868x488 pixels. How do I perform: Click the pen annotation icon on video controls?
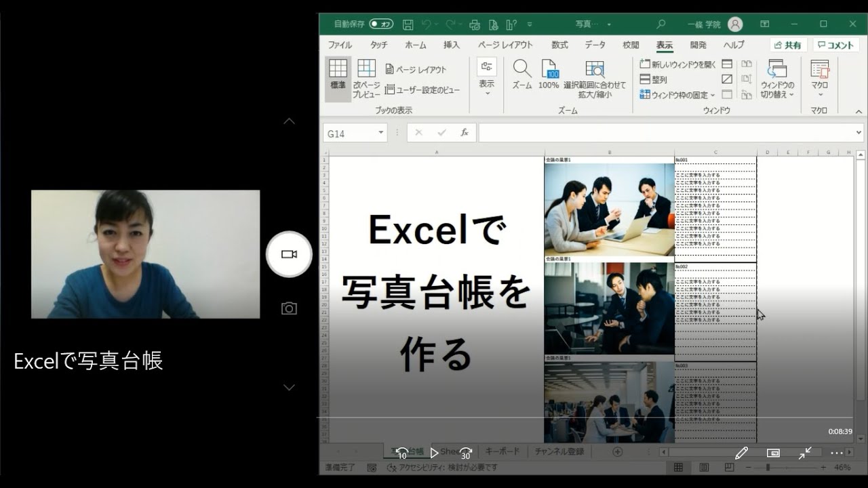tap(741, 453)
